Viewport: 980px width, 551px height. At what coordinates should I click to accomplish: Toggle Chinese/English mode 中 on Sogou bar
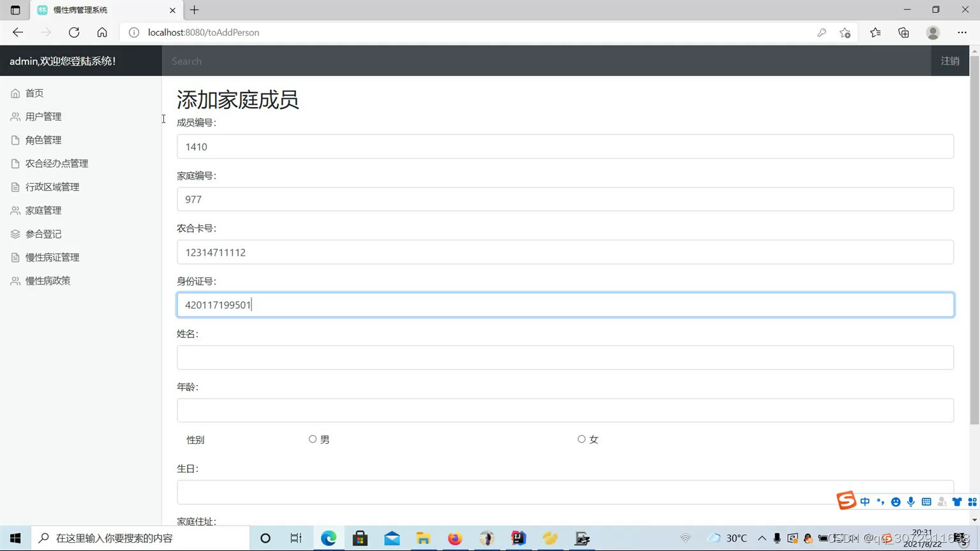tap(865, 502)
